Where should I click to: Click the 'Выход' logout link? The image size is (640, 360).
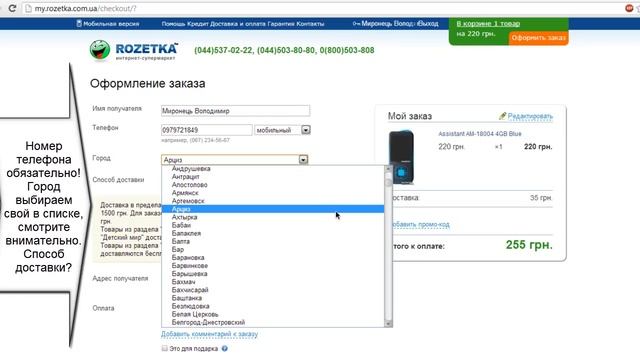[x=428, y=24]
